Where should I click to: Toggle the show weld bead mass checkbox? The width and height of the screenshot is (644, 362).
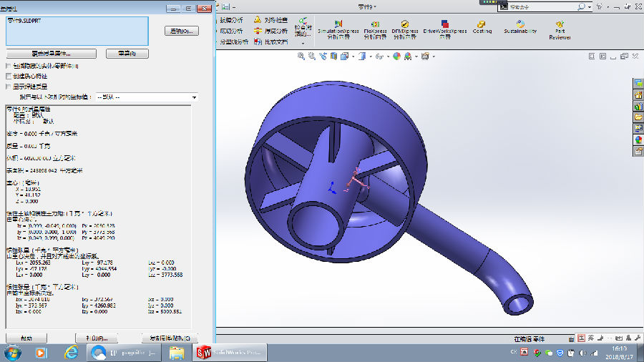[8, 86]
